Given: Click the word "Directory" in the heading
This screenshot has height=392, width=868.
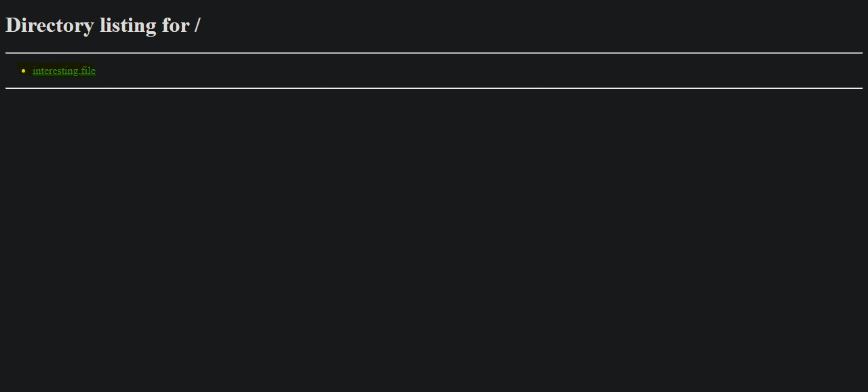Looking at the screenshot, I should coord(50,25).
